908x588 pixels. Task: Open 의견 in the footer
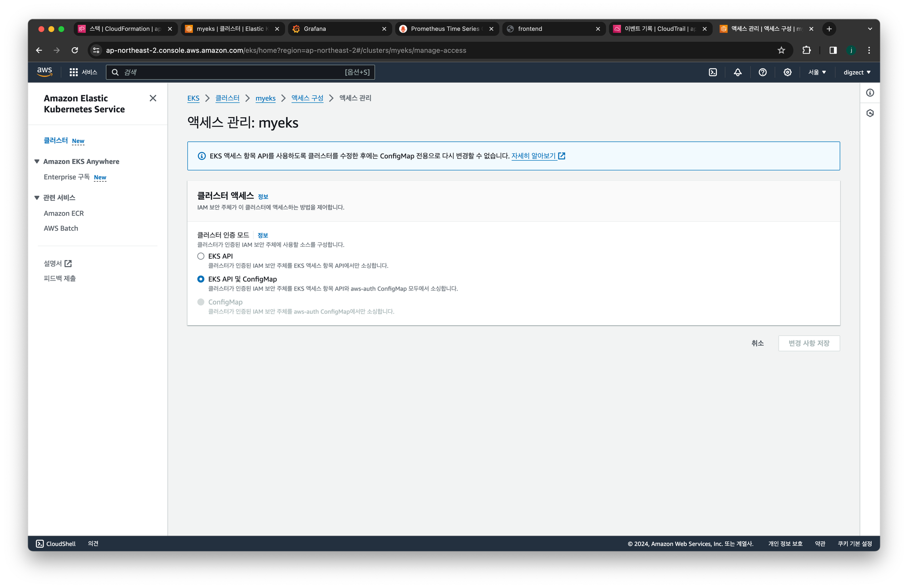pos(93,544)
